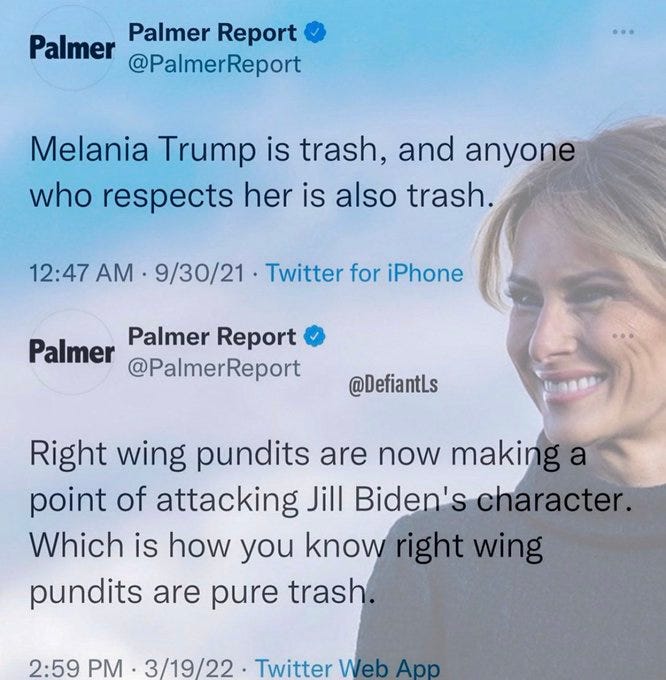
Task: Click the @DefiantLs watermark text
Action: point(393,384)
